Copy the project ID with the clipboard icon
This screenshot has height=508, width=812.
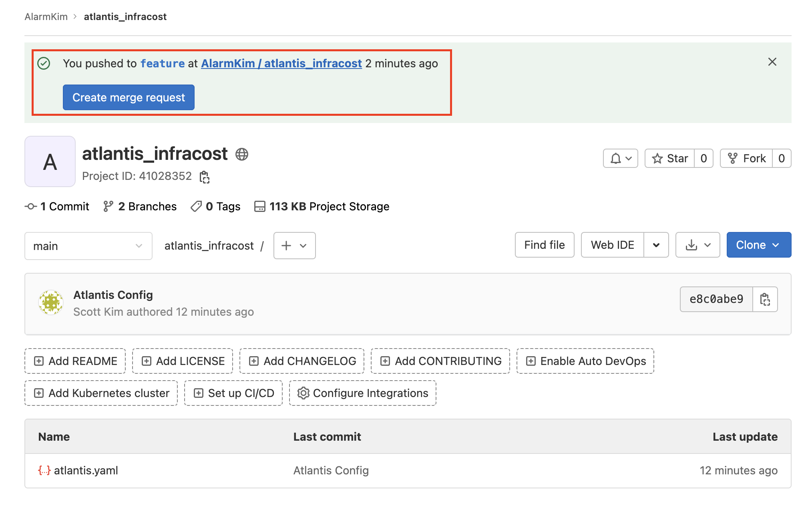tap(204, 177)
